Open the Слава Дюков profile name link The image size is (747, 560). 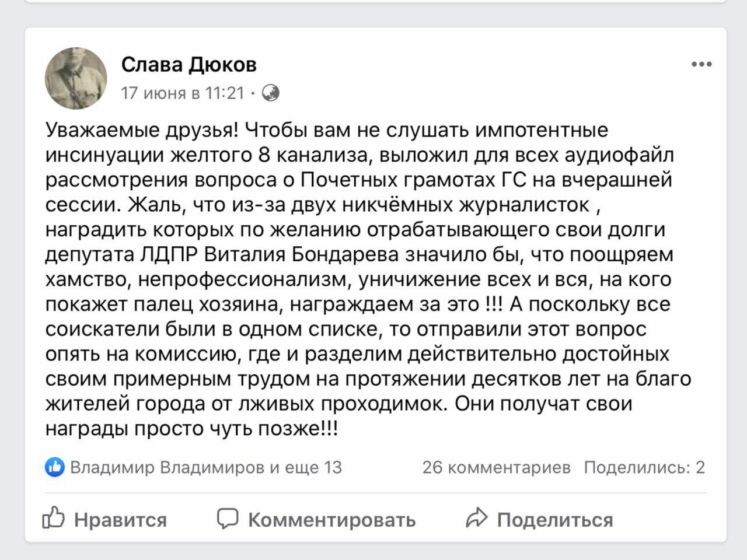(189, 64)
